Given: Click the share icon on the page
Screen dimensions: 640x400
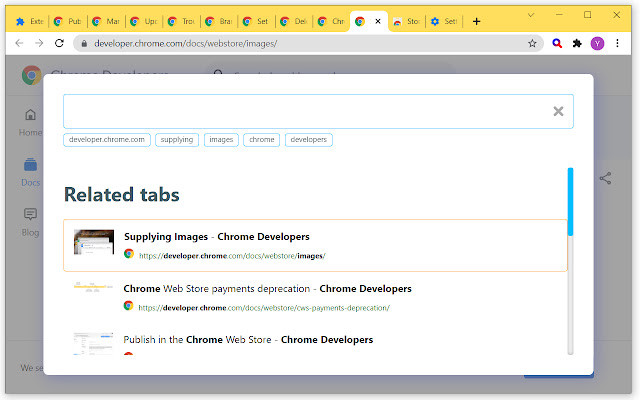Looking at the screenshot, I should [605, 178].
